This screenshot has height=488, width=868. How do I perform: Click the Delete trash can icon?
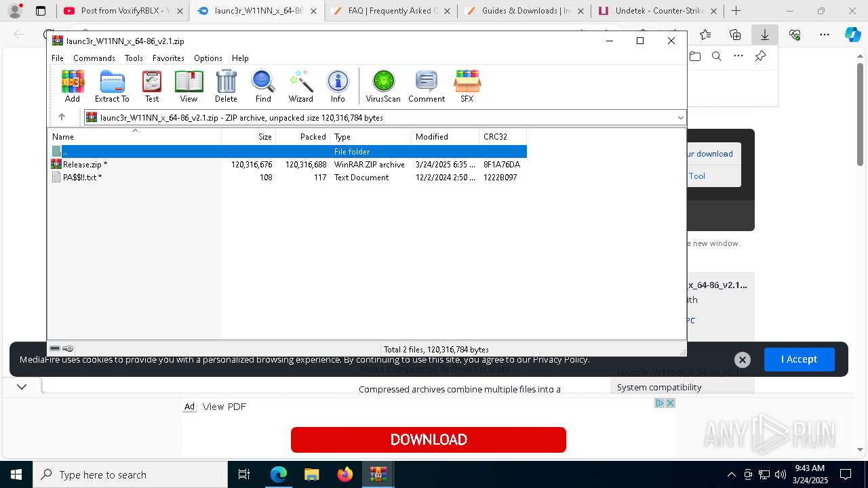click(226, 86)
